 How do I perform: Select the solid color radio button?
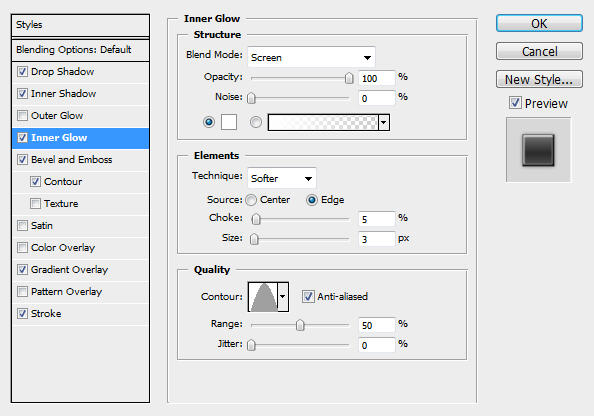coord(209,122)
